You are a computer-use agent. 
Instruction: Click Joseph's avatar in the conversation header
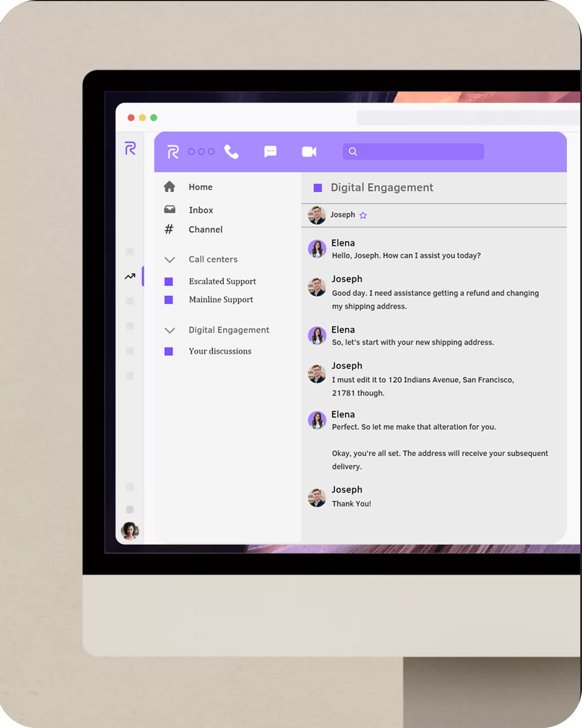coord(317,215)
